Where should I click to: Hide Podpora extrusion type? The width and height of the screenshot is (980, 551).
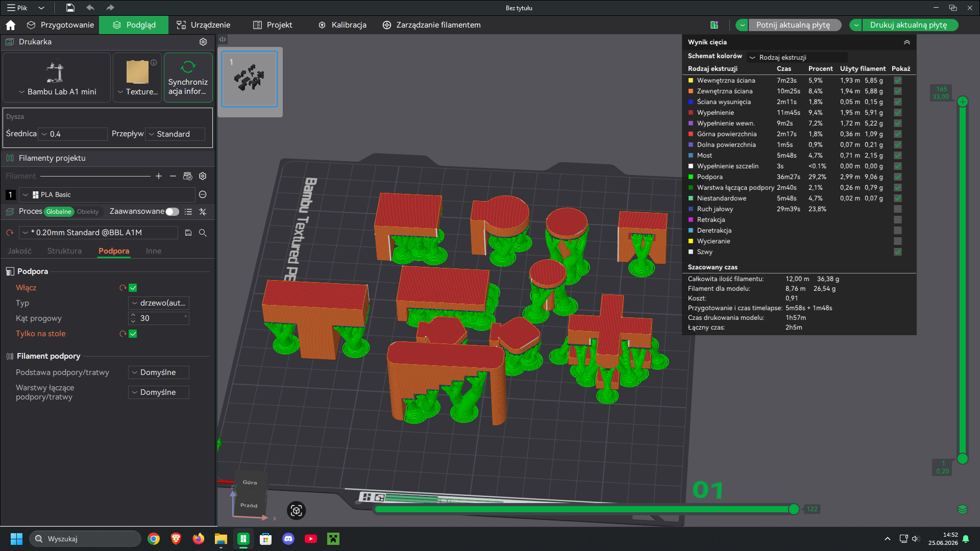[x=898, y=177]
